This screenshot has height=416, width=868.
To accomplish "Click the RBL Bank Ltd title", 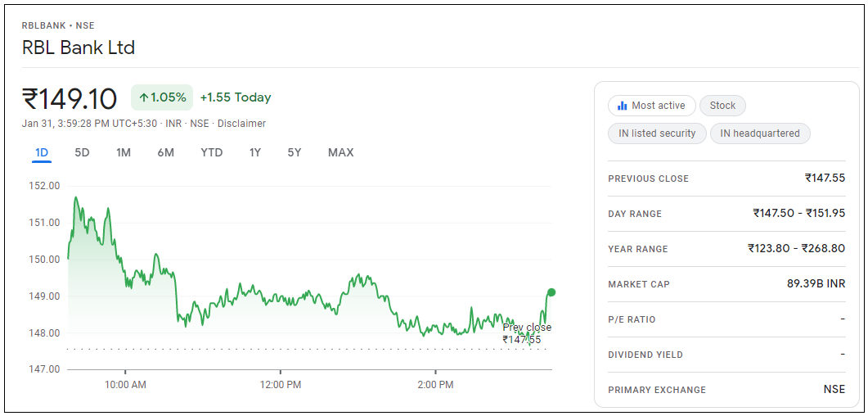I will 78,47.
